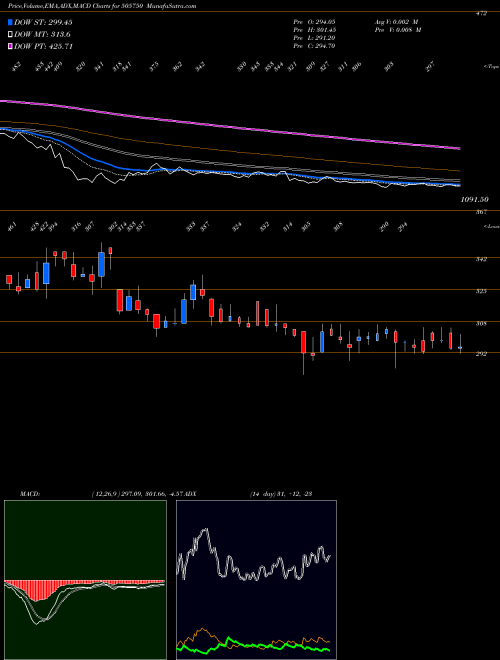This screenshot has width=500, height=660.
Task: Click the 325 price axis label
Action: (481, 291)
